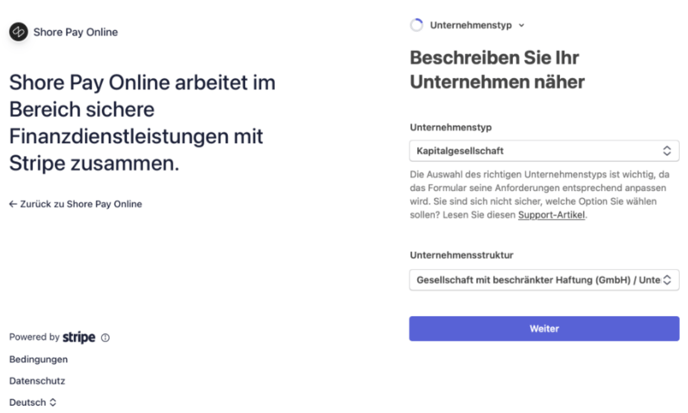The height and width of the screenshot is (413, 688).
Task: Open the Deutsch language selector
Action: click(32, 403)
